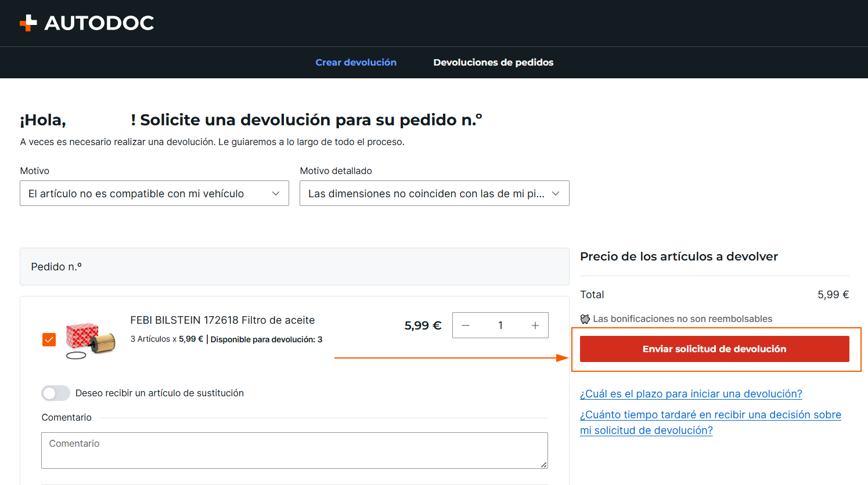The image size is (868, 485).
Task: Open the return deadline question link
Action: [x=691, y=394]
